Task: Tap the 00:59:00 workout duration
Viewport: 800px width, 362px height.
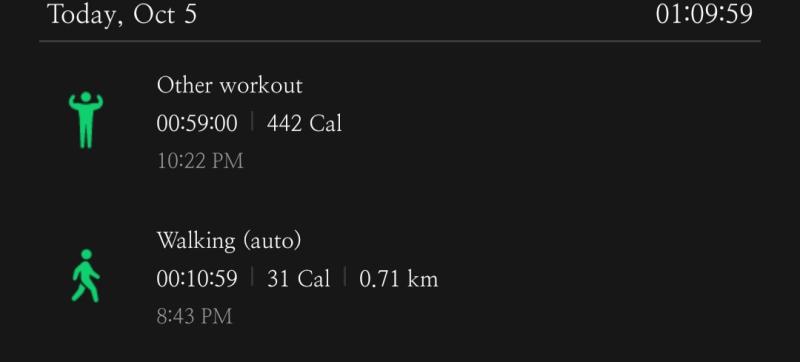Action: click(197, 124)
